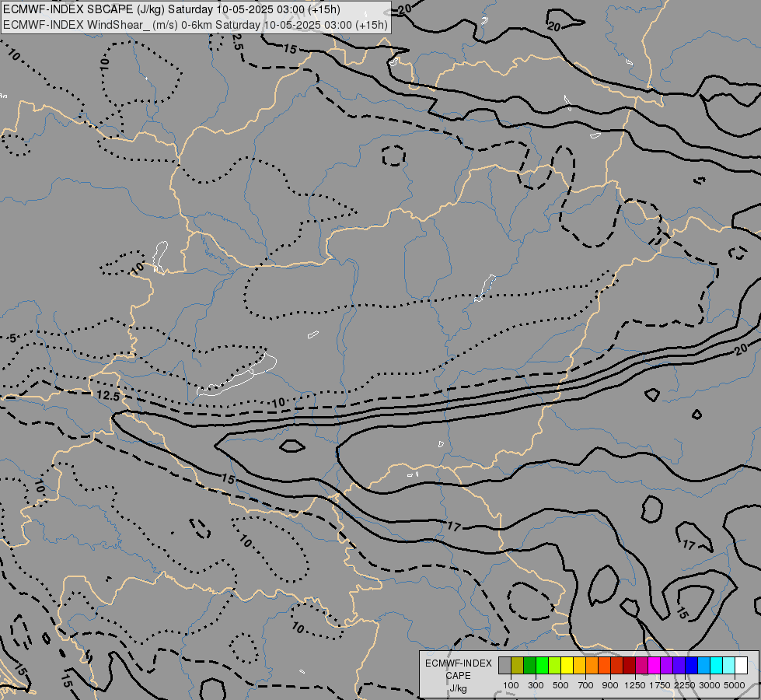The height and width of the screenshot is (700, 761).
Task: Click the 3000 legend tick value
Action: pyautogui.click(x=710, y=685)
